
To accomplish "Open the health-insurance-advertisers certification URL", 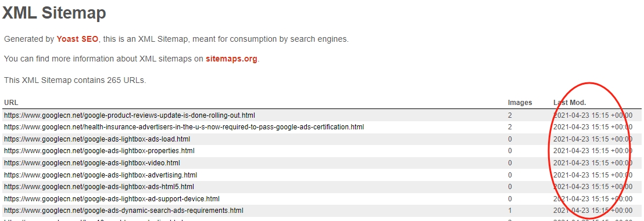I will [184, 127].
